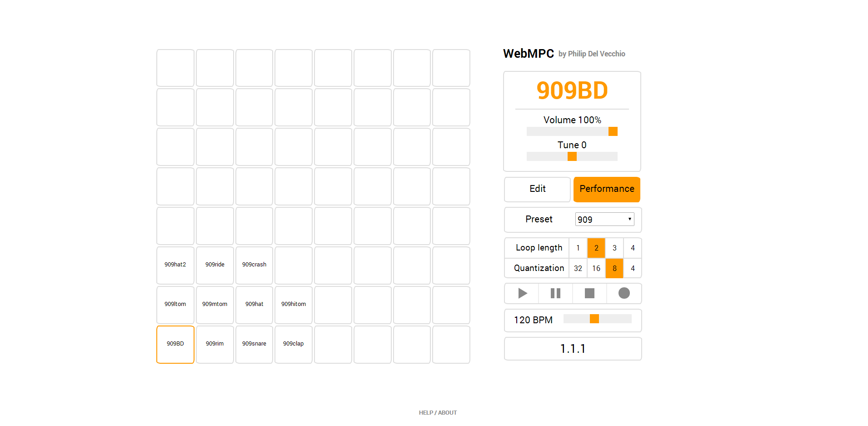Set loop length to 4
Screen dimensions: 868x426
[633, 248]
